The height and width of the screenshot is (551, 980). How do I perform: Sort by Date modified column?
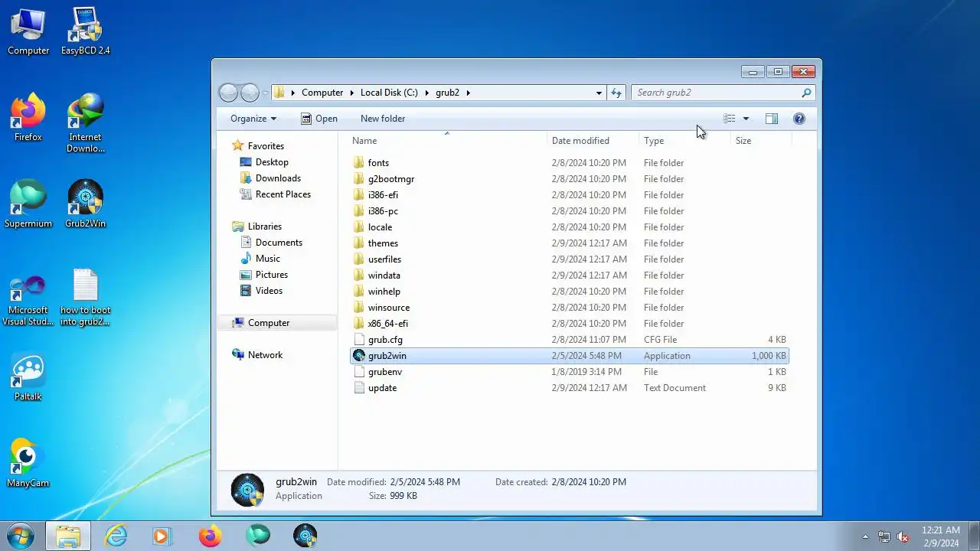coord(593,141)
